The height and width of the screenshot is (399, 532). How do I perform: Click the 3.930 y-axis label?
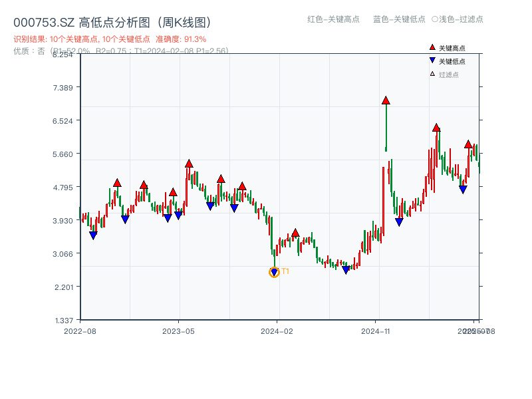63,221
